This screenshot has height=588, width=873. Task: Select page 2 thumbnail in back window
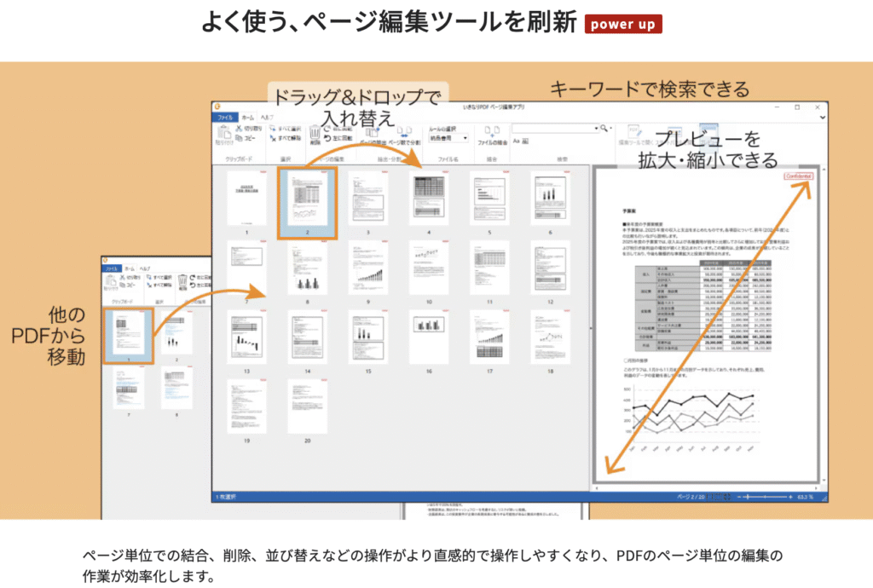pyautogui.click(x=176, y=332)
